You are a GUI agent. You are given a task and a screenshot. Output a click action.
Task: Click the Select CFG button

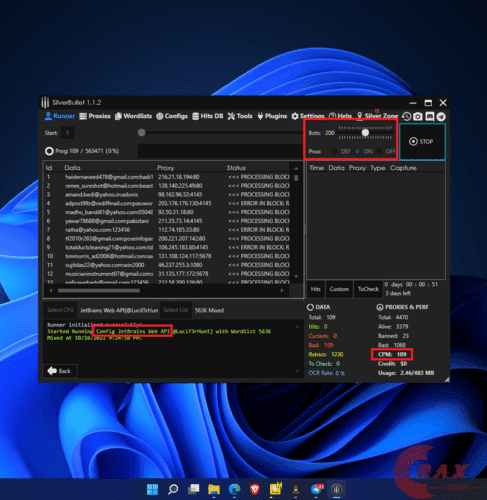pyautogui.click(x=60, y=310)
